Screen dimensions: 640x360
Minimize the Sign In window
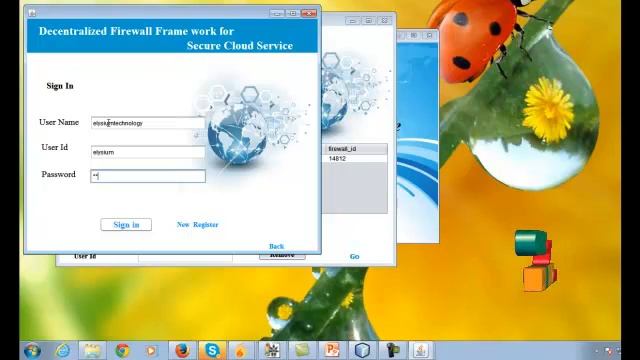point(277,13)
